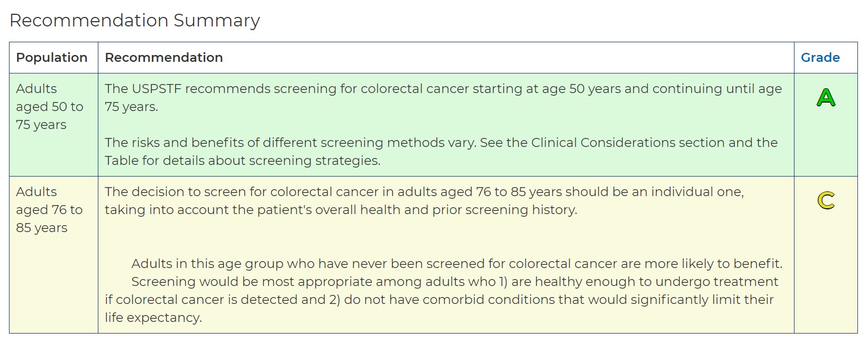Click the grade cell of the yellow row
The width and height of the screenshot is (868, 342).
(x=826, y=255)
